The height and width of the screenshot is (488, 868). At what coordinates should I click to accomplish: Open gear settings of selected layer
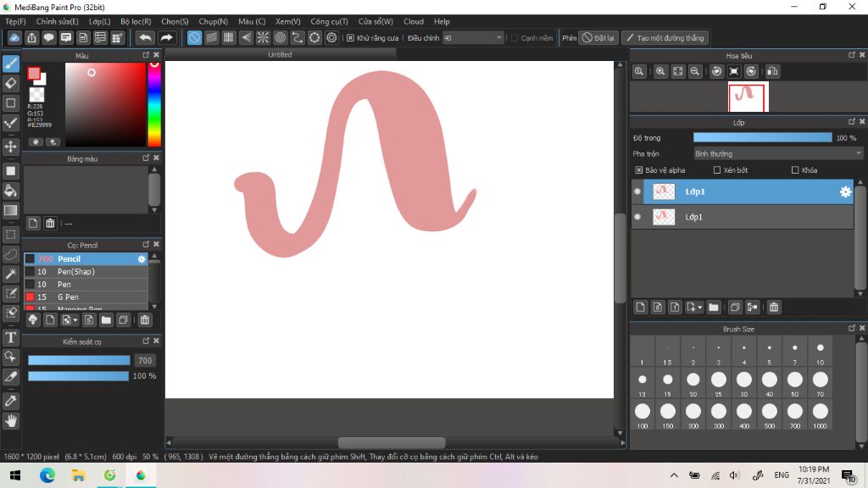845,191
